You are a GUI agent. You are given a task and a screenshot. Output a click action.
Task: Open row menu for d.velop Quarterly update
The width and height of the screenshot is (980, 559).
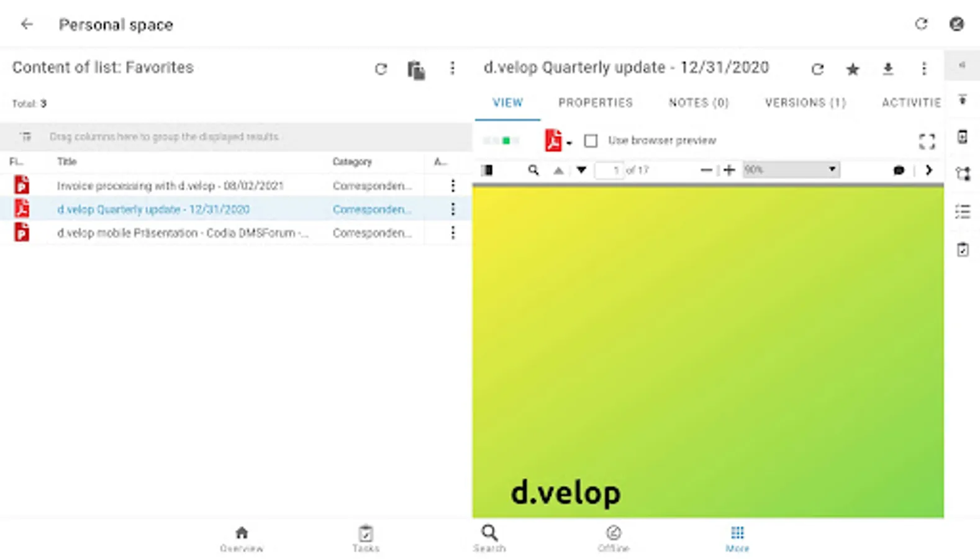click(453, 209)
